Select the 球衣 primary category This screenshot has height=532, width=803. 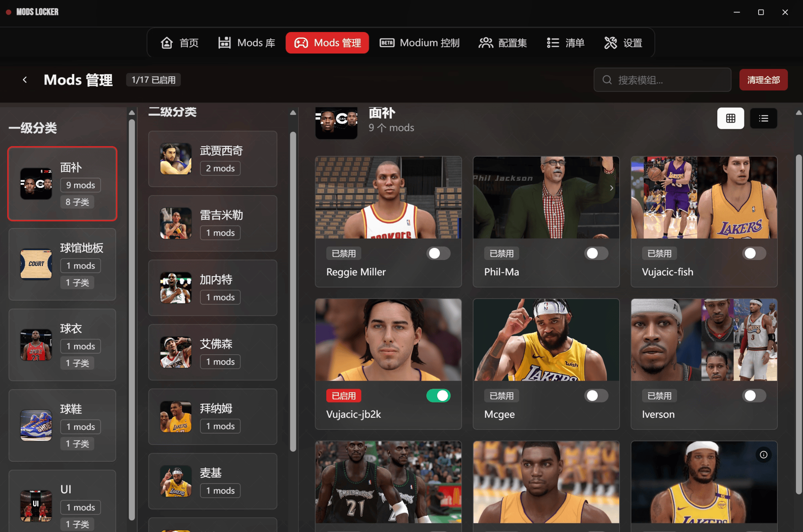(x=62, y=345)
